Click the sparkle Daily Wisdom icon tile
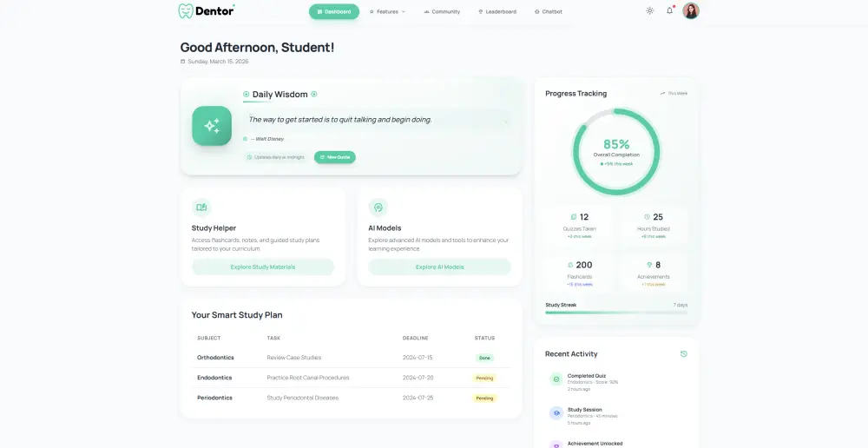This screenshot has height=448, width=868. pyautogui.click(x=212, y=126)
